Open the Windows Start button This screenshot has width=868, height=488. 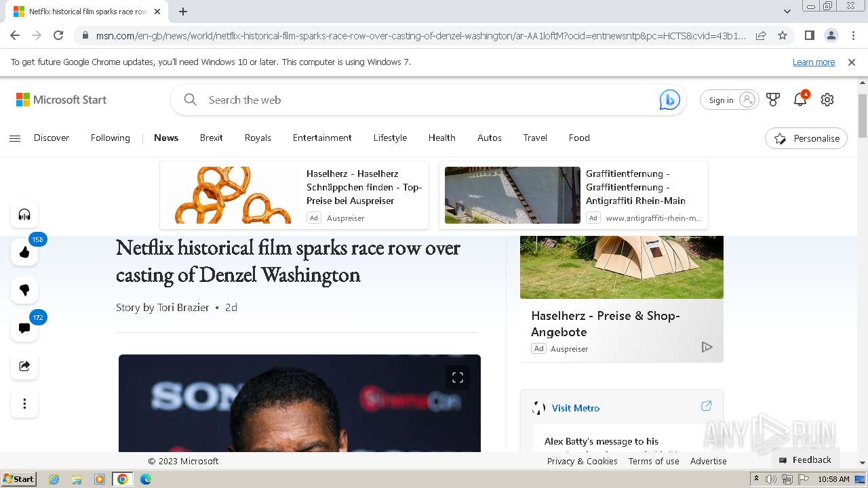(18, 479)
